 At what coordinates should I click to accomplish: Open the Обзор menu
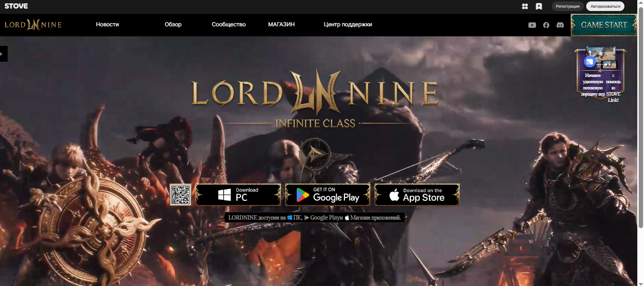(173, 24)
